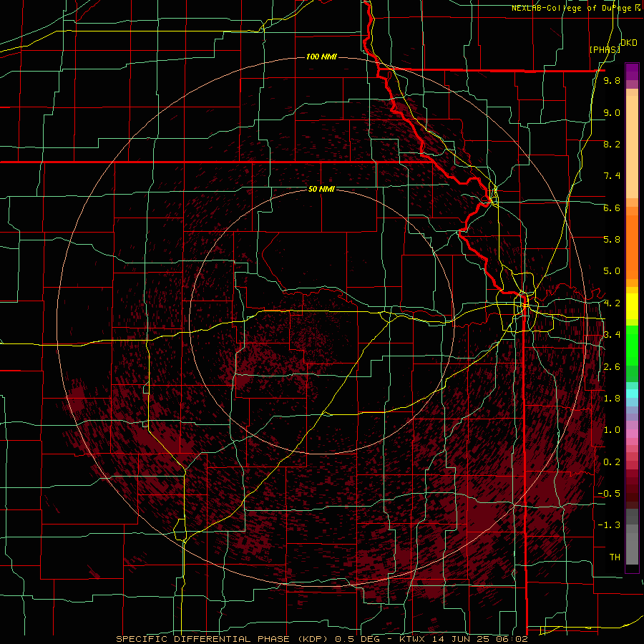Click the 3.4 value on the color scale
The height and width of the screenshot is (644, 644).
612,335
